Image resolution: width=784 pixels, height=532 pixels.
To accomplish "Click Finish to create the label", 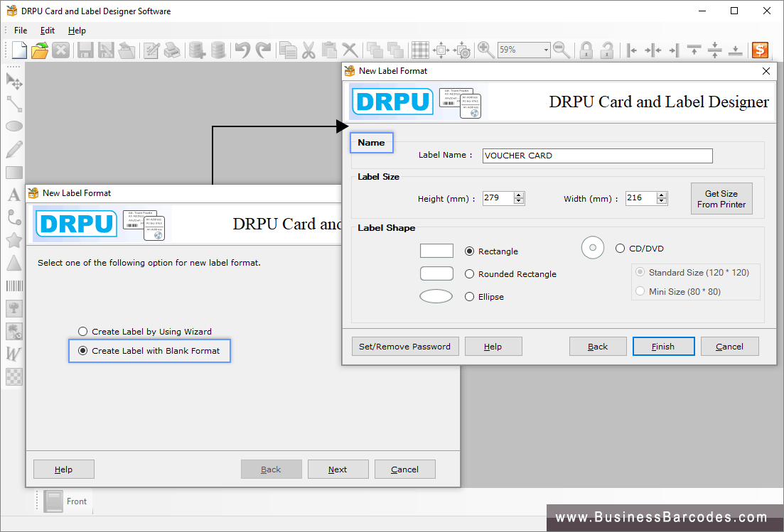I will click(x=663, y=346).
